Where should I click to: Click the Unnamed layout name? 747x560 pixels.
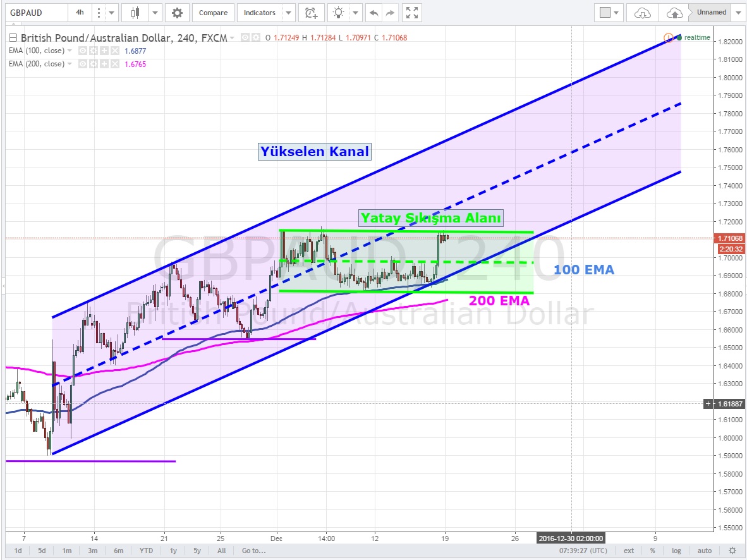[712, 13]
